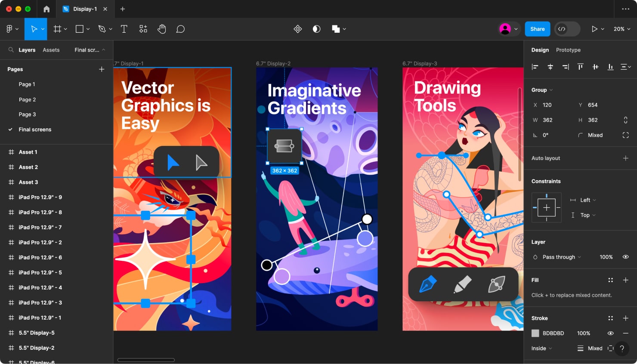637x364 pixels.
Task: Toggle layer visibility eye icon
Action: click(625, 257)
